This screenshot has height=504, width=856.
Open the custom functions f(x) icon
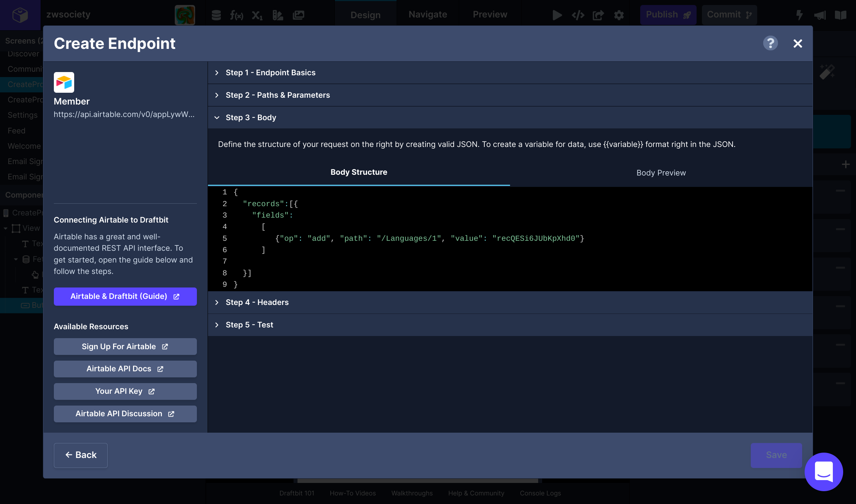(236, 15)
